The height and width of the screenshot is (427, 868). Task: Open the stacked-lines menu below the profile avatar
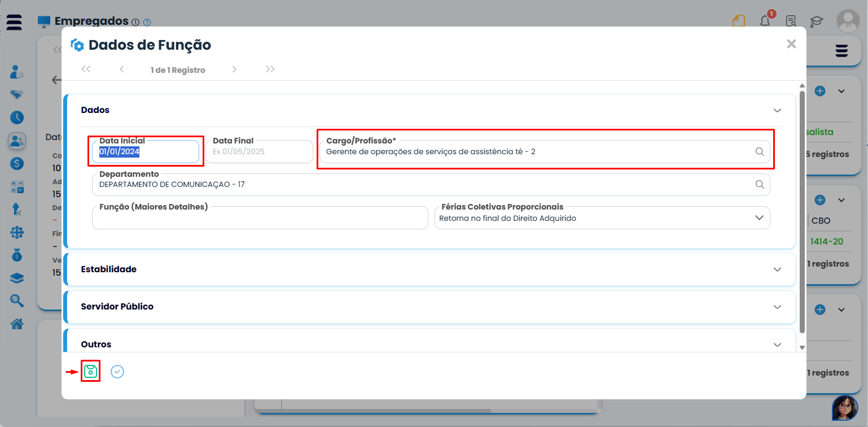click(x=841, y=51)
